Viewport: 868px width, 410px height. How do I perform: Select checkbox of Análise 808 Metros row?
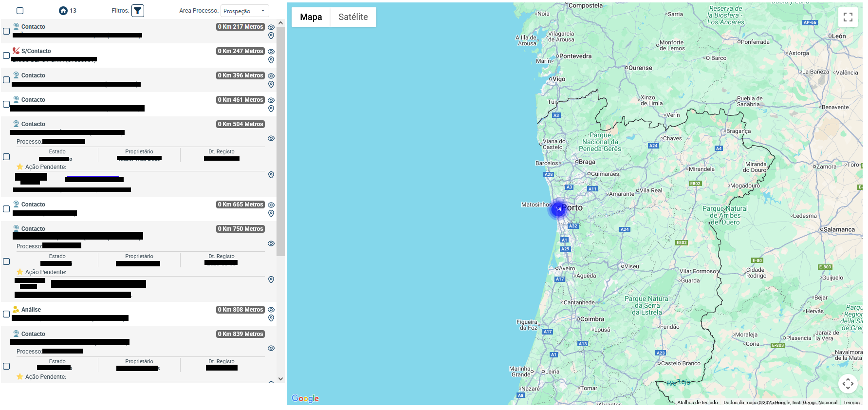click(x=6, y=314)
